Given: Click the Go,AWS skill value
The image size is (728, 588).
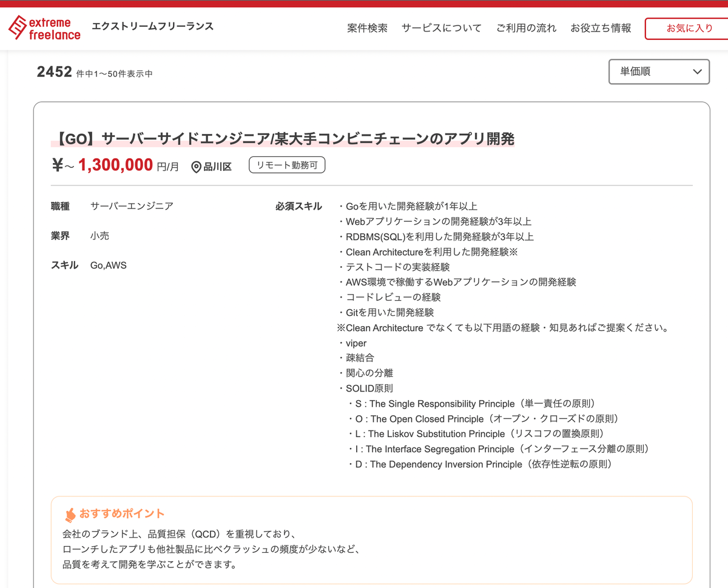Looking at the screenshot, I should pyautogui.click(x=109, y=266).
